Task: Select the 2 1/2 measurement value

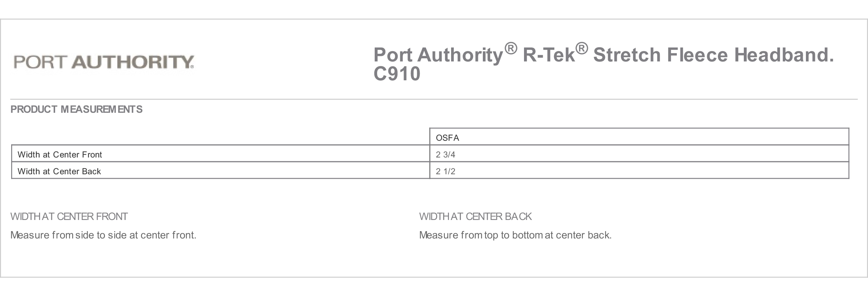Action: tap(446, 171)
